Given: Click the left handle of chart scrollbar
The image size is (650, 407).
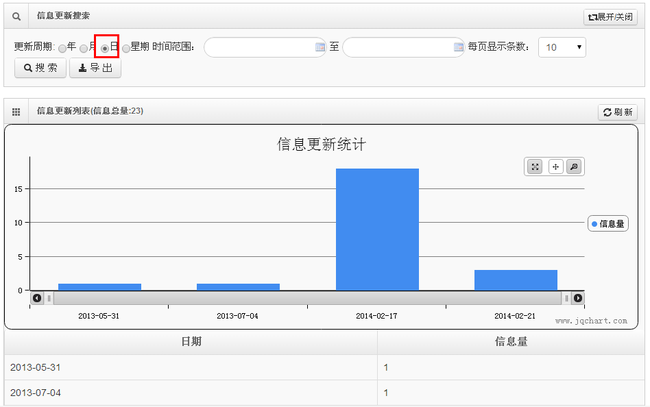Looking at the screenshot, I should [49, 298].
